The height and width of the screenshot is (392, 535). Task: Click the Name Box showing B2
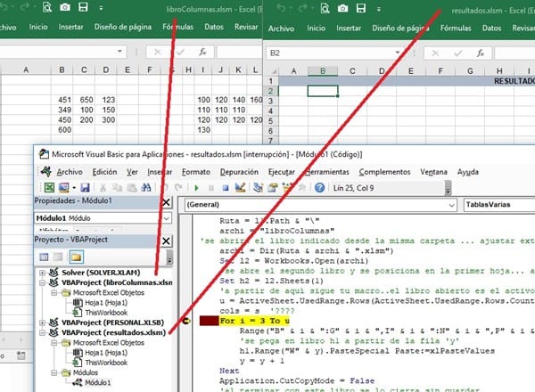point(330,53)
